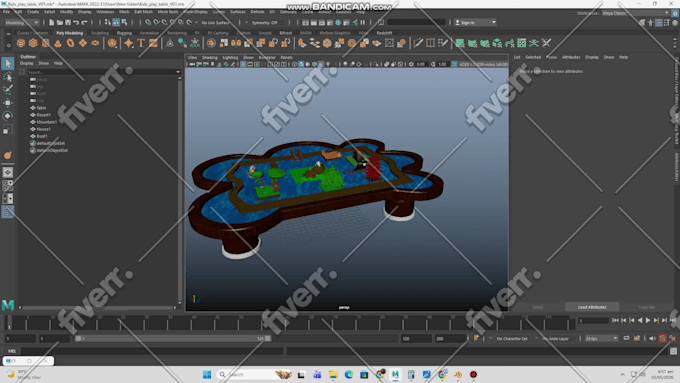Open the ACES color space dropdown in viewport

tap(483, 64)
